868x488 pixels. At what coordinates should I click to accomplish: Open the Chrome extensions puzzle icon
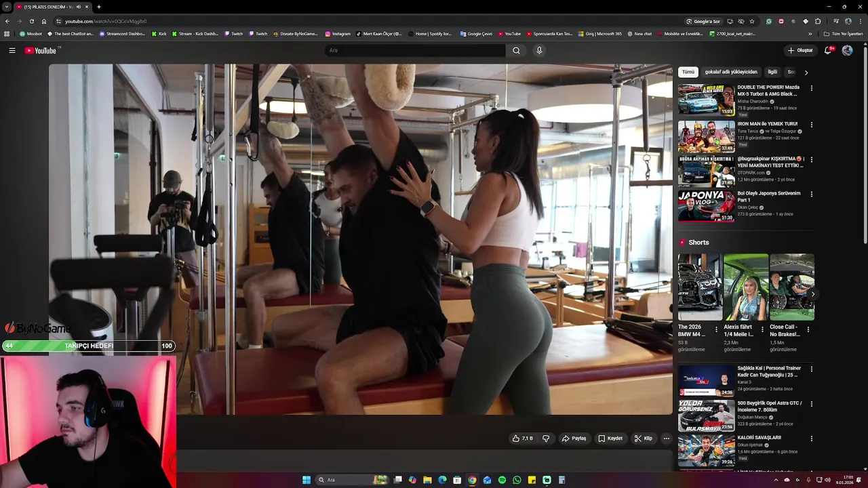(x=818, y=21)
